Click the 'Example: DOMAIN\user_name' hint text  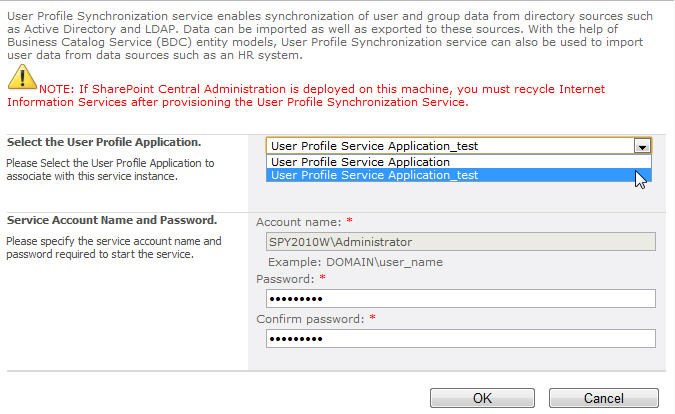pos(355,262)
